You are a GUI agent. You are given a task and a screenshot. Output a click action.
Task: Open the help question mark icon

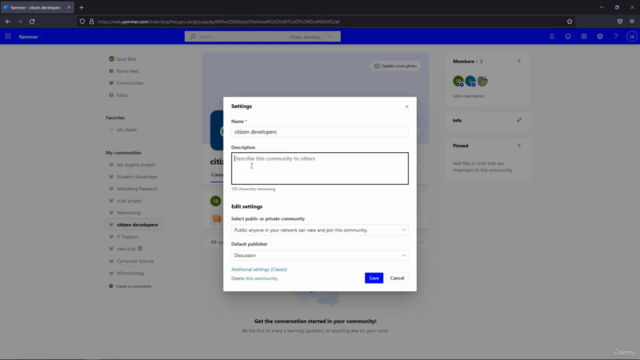[x=616, y=37]
